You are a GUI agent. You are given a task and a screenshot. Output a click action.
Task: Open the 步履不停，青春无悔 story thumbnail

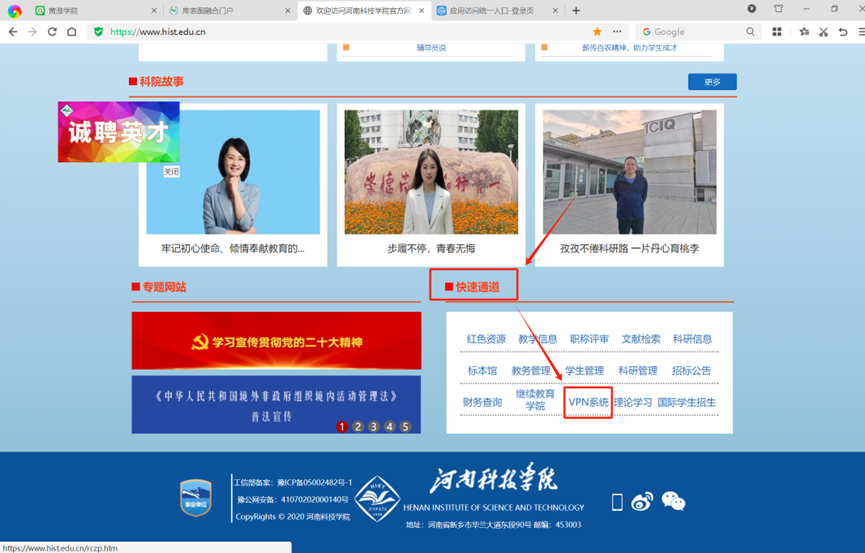click(431, 172)
